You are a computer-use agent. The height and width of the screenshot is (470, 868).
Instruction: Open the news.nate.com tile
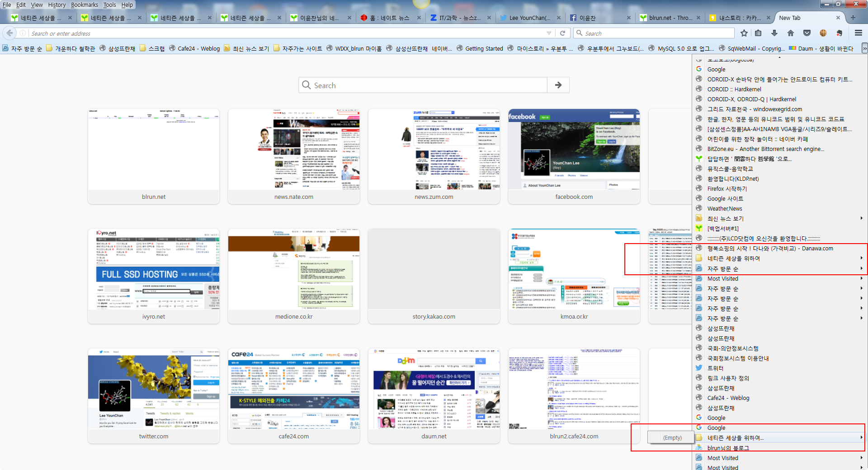click(294, 156)
